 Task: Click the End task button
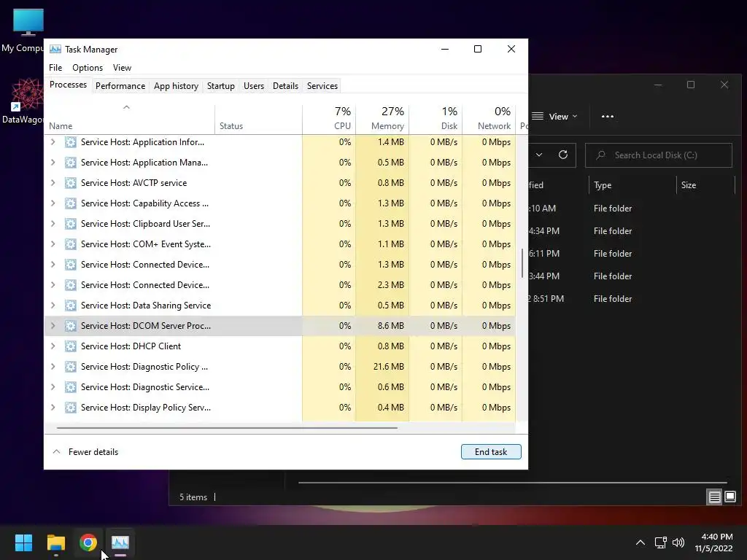491,452
